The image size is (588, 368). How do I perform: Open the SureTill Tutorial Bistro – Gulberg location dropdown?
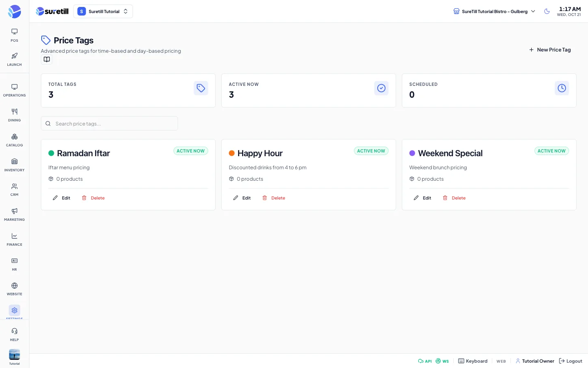pyautogui.click(x=494, y=11)
